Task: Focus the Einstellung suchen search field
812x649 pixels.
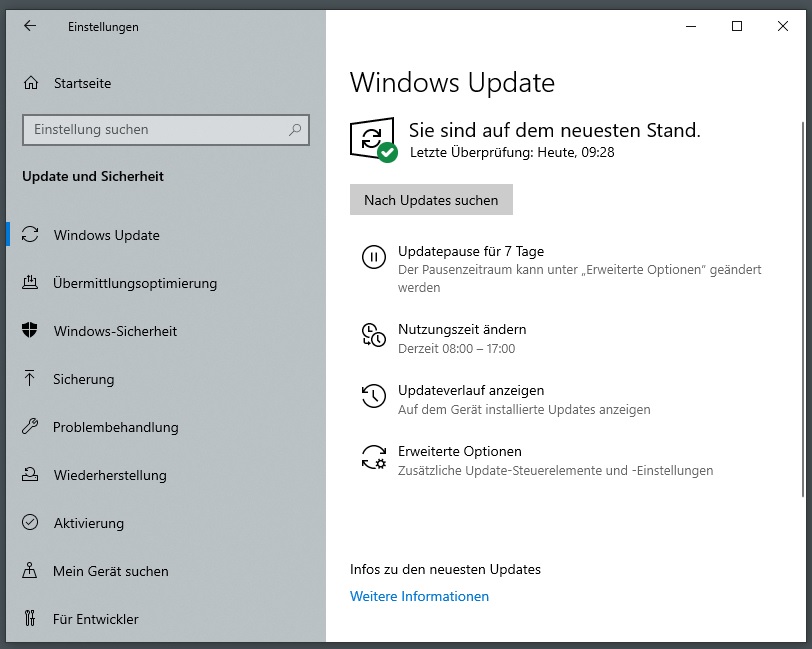Action: [166, 129]
